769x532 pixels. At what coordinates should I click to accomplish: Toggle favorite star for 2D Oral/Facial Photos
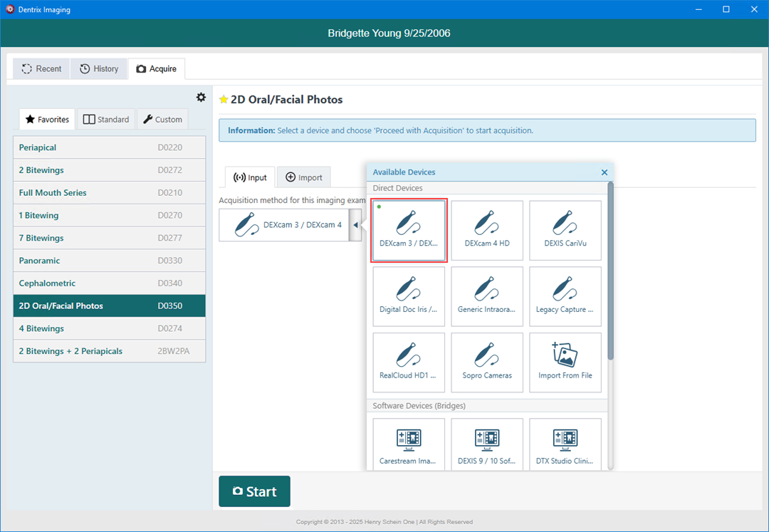coord(224,100)
